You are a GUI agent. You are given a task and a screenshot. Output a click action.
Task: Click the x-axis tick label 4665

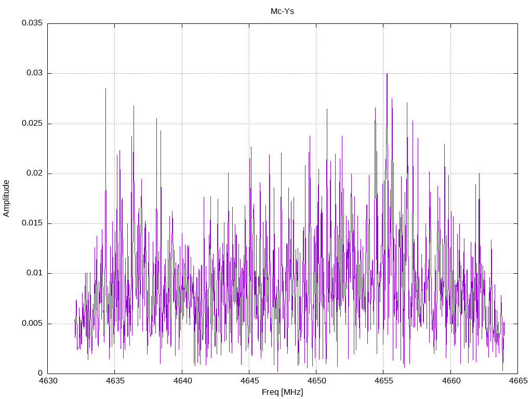click(518, 381)
